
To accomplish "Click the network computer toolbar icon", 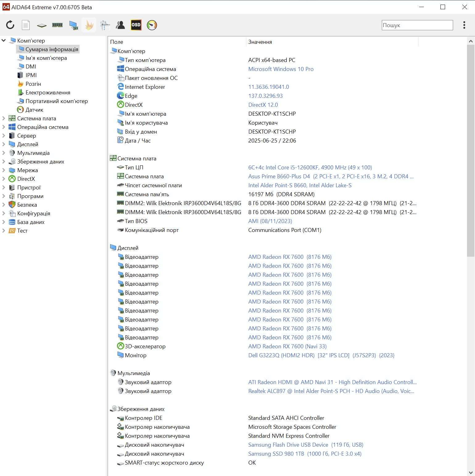I will [73, 25].
